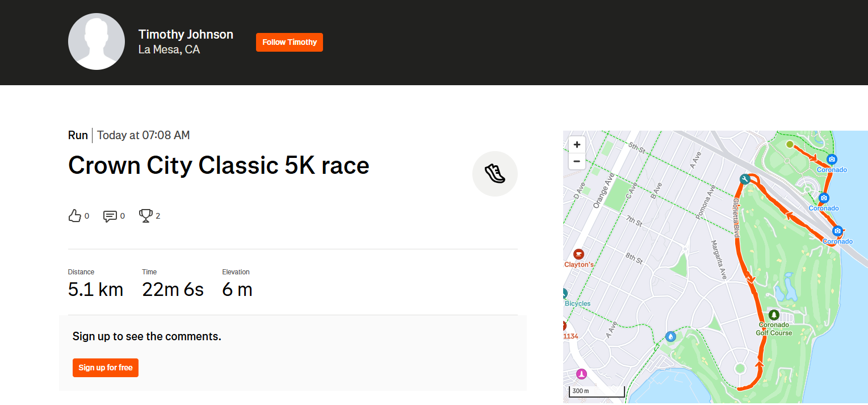Screen dimensions: 868x405
Task: Click the Follow Timothy button
Action: coord(290,43)
